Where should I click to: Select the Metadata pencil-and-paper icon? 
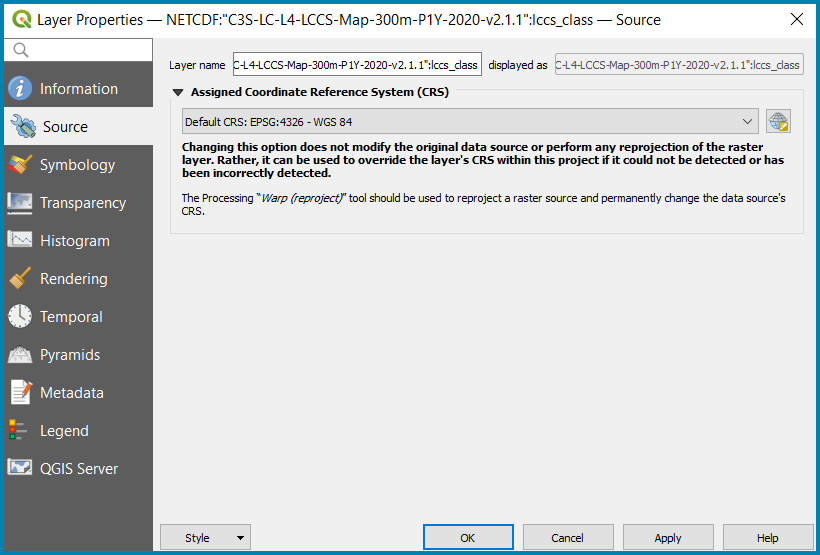tap(20, 393)
